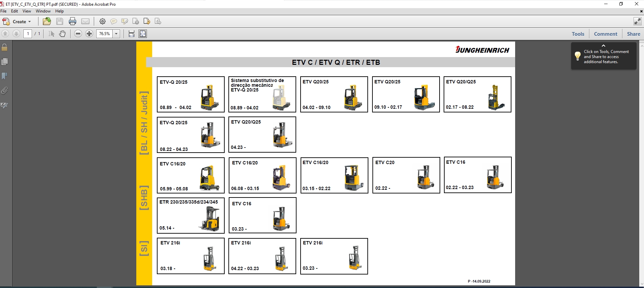The image size is (644, 288).
Task: Go to the next page with the down arrow
Action: click(16, 34)
